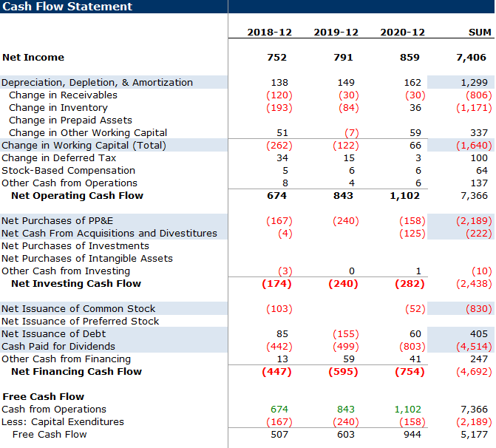Click the Cash Flow Statement title header
The image size is (496, 448).
pos(68,7)
